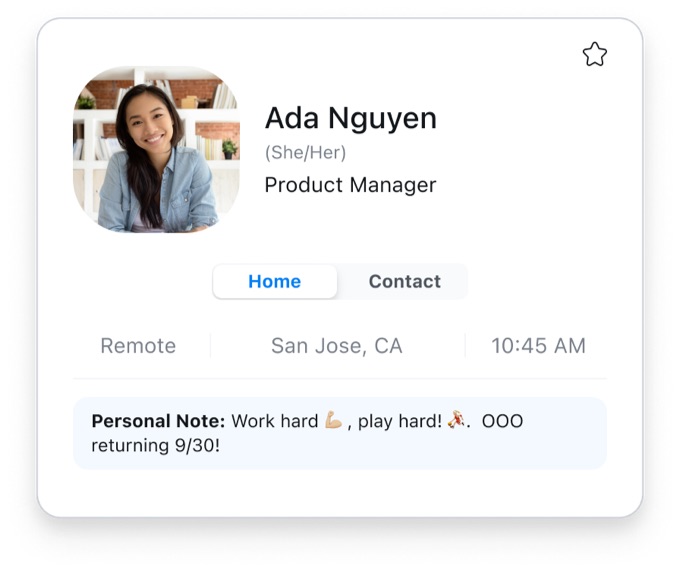The image size is (680, 573).
Task: Click the party popper emoji in the note
Action: point(455,421)
